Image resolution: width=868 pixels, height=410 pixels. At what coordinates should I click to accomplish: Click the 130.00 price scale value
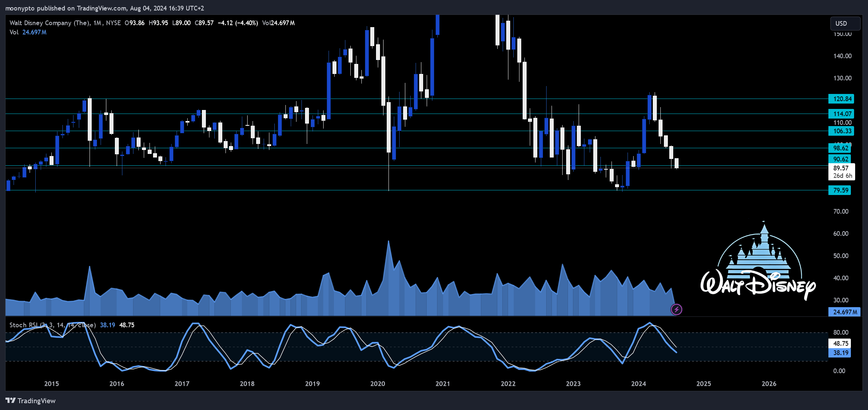[x=842, y=78]
